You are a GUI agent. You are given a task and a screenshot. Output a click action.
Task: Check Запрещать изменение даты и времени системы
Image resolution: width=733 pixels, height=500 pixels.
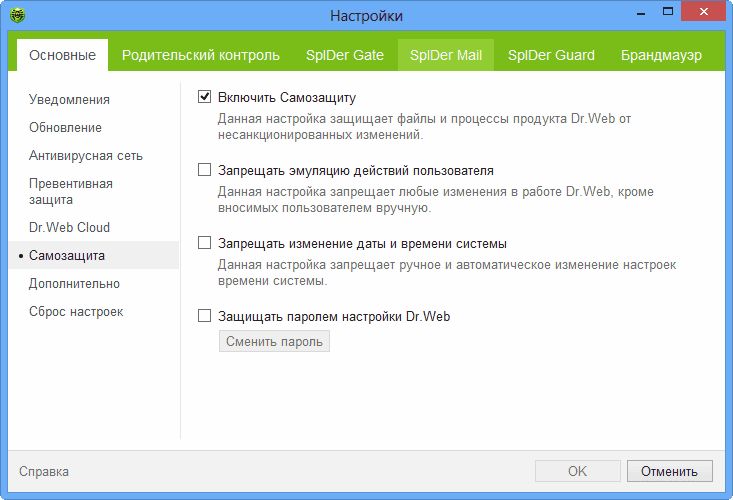tap(204, 243)
